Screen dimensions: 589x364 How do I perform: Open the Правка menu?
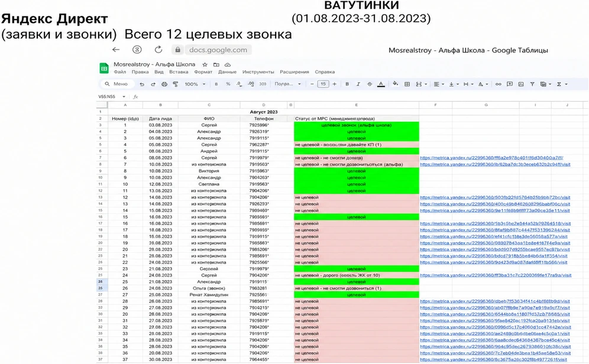tap(140, 72)
